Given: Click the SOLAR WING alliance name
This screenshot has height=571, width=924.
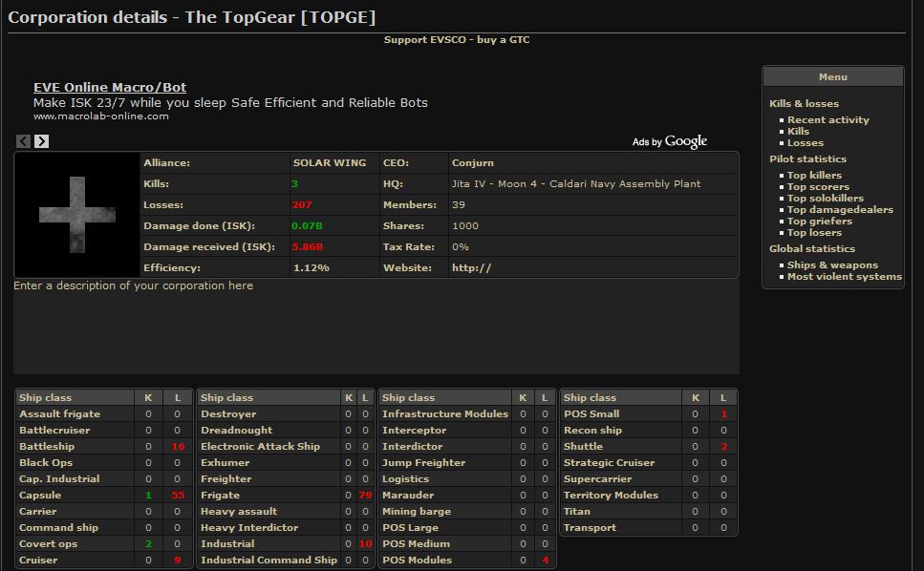Looking at the screenshot, I should point(330,162).
